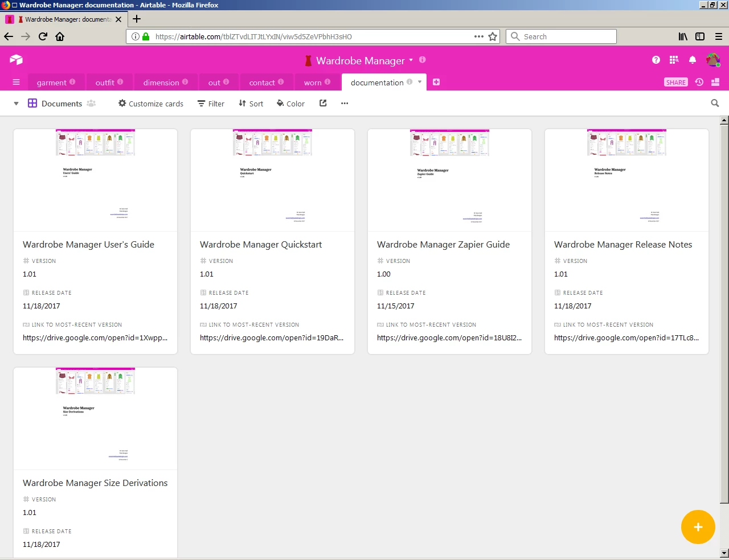Show info for the dimension table

pyautogui.click(x=185, y=82)
